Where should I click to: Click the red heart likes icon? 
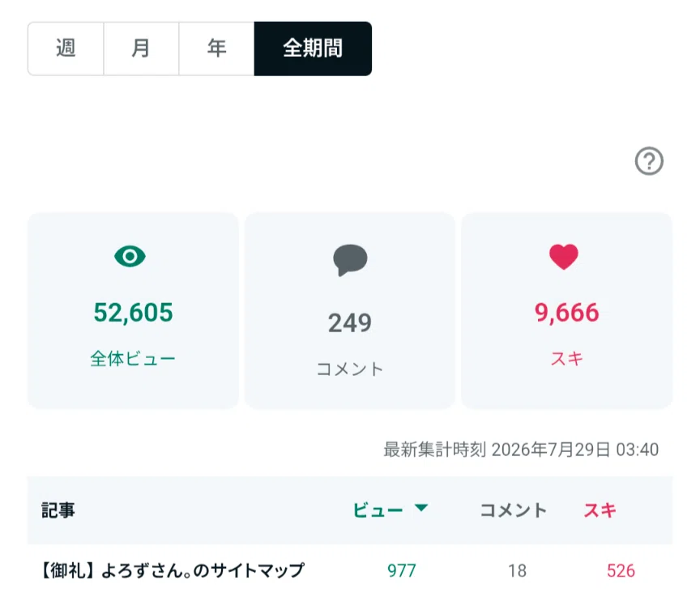click(x=563, y=257)
